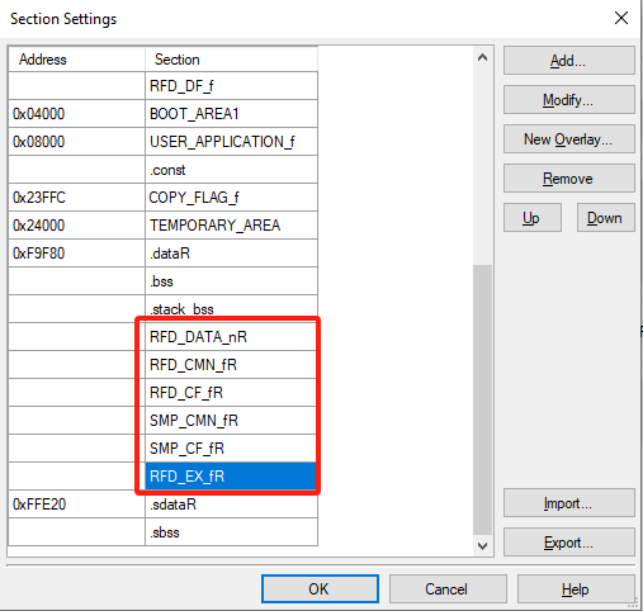
Task: Open Help for Section Settings
Action: pyautogui.click(x=575, y=589)
